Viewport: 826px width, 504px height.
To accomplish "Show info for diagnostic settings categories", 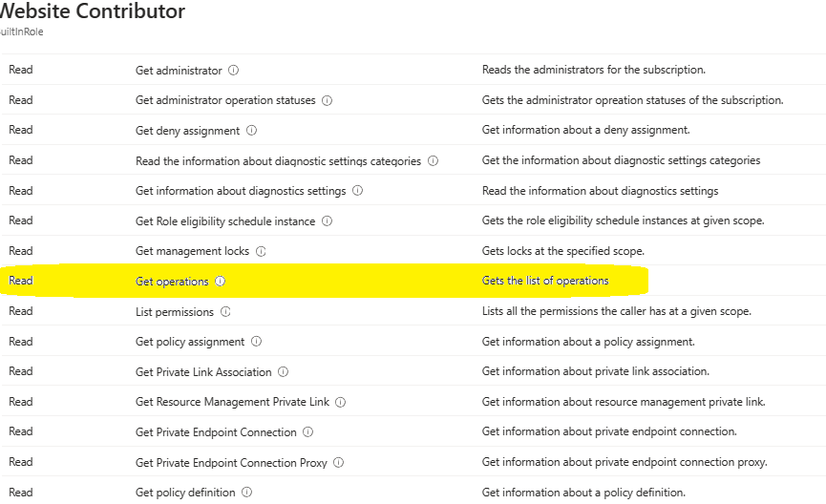I will click(x=433, y=160).
